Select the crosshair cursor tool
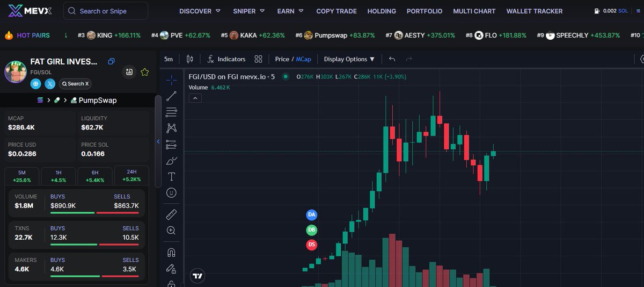The height and width of the screenshot is (287, 644). pos(171,80)
